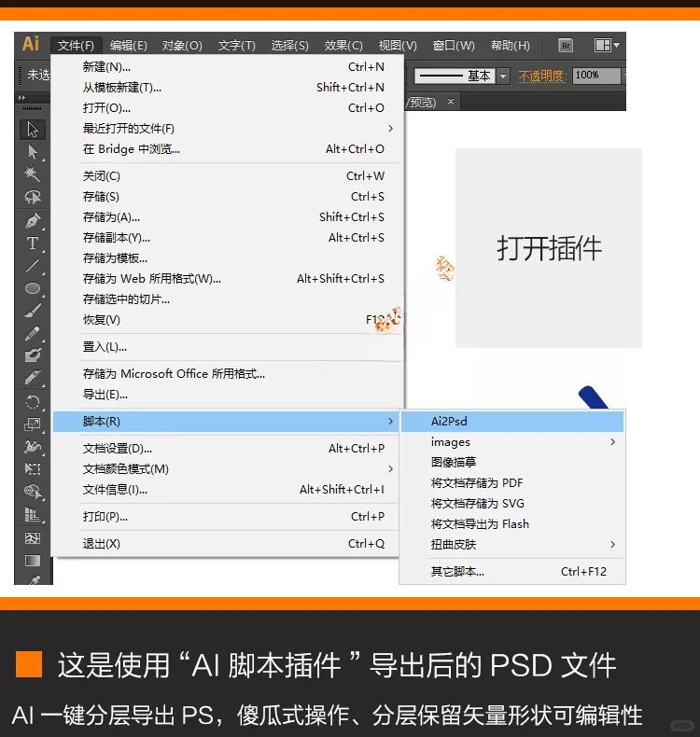Screen dimensions: 700x737
Task: Expand the collapsed tools panel double arrows
Action: click(x=21, y=98)
